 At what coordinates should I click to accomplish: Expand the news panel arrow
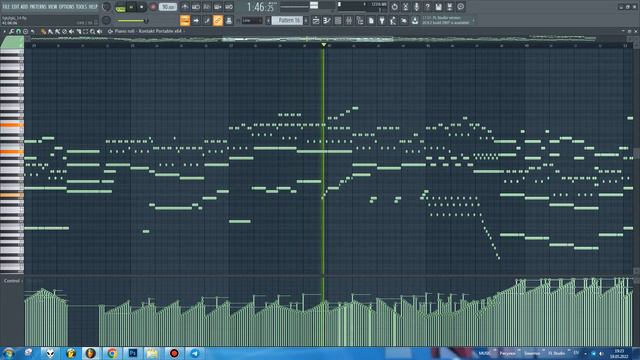473,20
